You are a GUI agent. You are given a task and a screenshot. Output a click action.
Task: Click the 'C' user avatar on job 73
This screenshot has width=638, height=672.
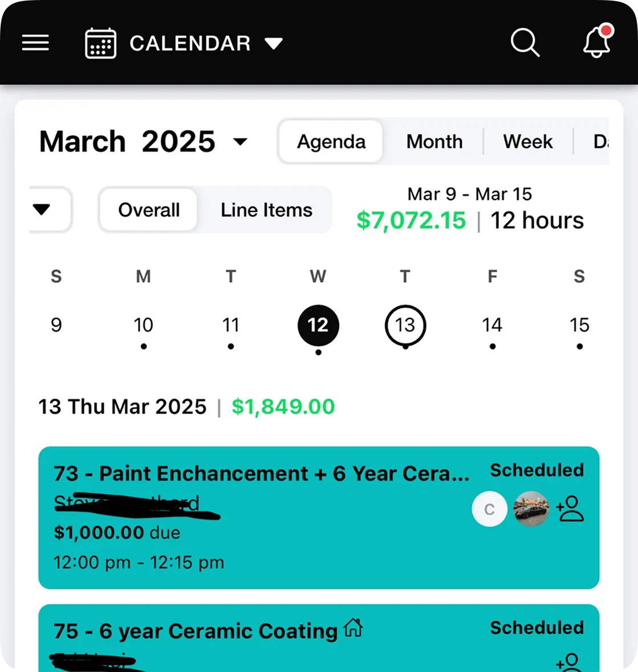tap(489, 509)
